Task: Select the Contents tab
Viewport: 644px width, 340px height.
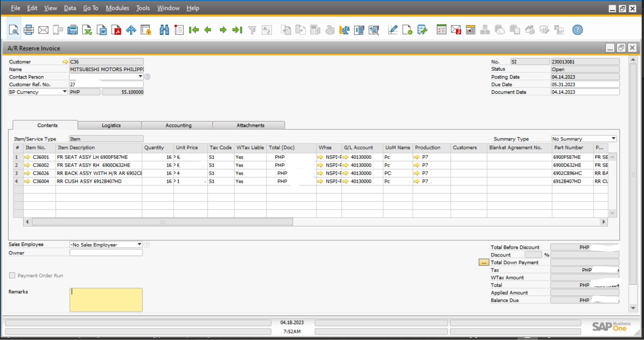Action: tap(47, 125)
